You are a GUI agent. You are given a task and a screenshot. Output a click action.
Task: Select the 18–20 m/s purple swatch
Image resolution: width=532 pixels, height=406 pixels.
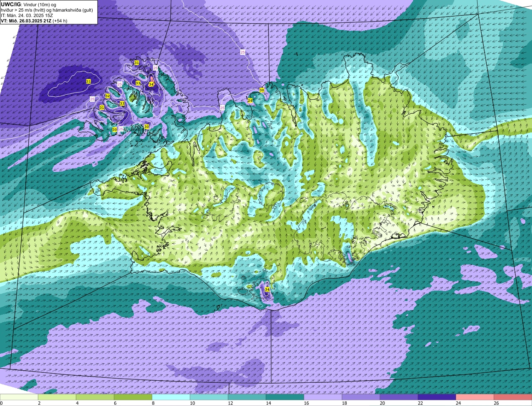click(361, 397)
